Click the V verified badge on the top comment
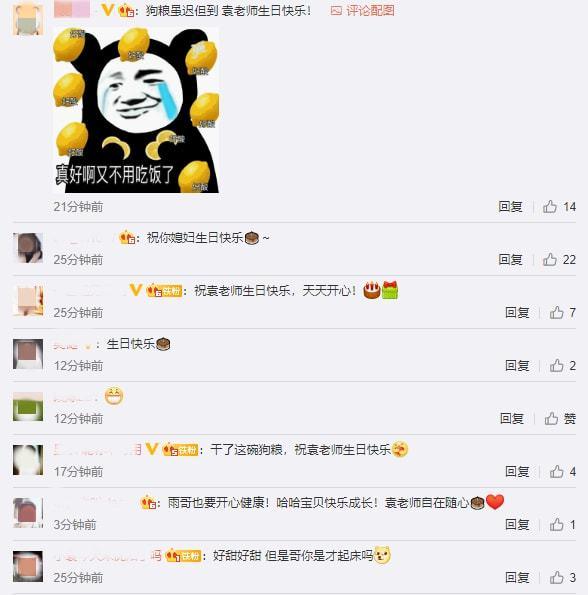The height and width of the screenshot is (595, 588). click(x=107, y=10)
